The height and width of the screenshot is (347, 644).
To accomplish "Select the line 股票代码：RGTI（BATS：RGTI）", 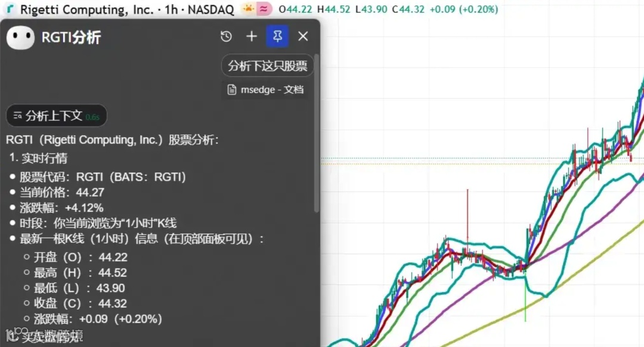I will pos(103,177).
